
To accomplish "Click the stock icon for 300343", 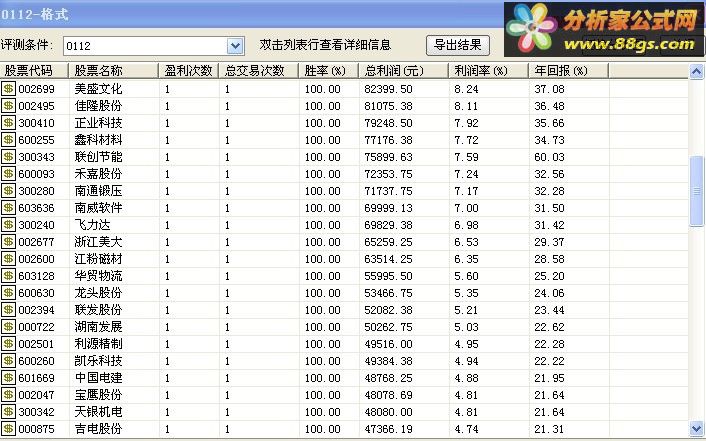I will tap(8, 157).
